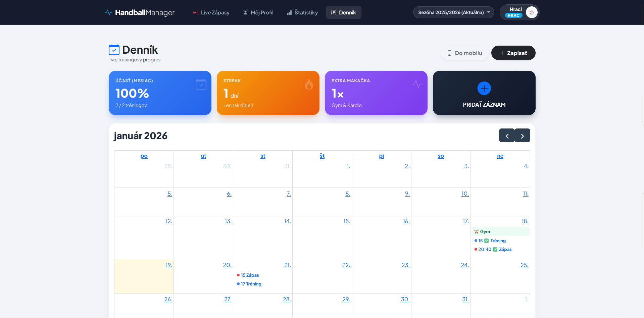Viewport: 644px width, 318px height.
Task: Click the Denník calendar check icon
Action: click(x=114, y=50)
